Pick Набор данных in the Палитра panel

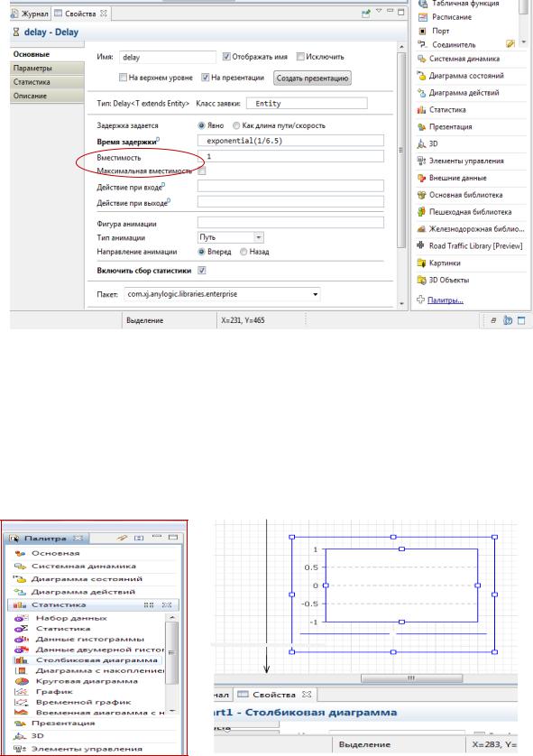pyautogui.click(x=71, y=618)
